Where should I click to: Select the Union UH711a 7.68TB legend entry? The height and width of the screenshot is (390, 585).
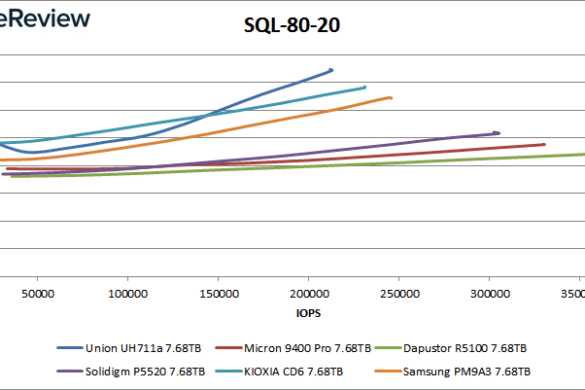coord(129,348)
